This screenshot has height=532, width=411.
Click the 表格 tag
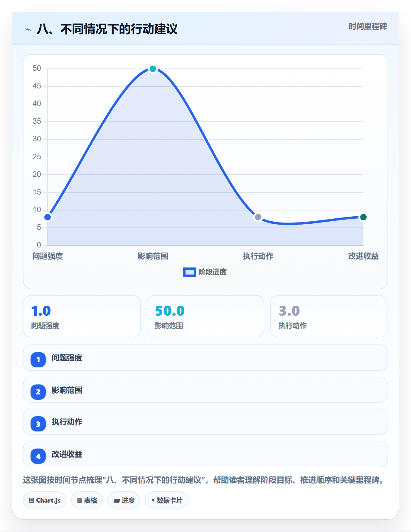click(x=87, y=500)
